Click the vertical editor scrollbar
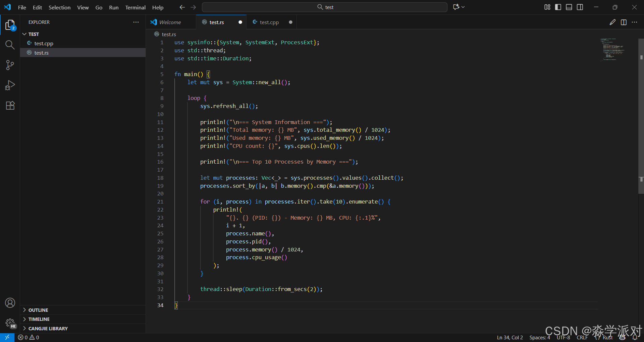The width and height of the screenshot is (644, 342). [641, 116]
